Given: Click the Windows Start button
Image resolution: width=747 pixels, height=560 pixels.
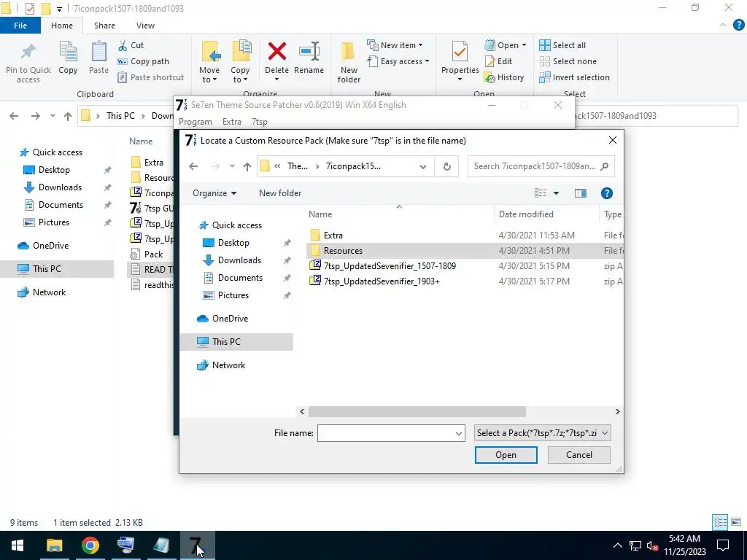Looking at the screenshot, I should 18,545.
